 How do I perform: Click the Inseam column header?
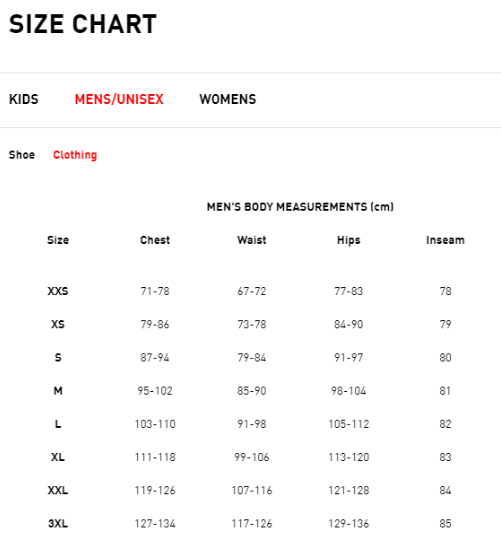pos(445,240)
